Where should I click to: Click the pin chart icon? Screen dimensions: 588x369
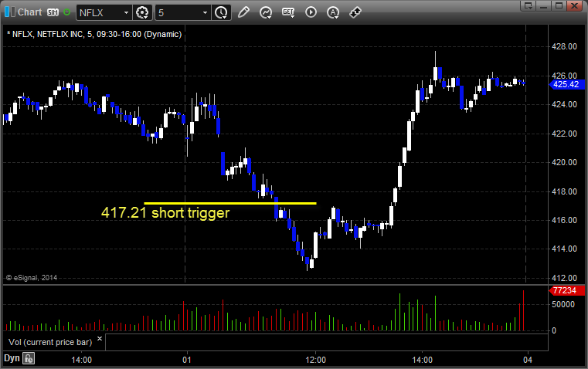coord(355,12)
